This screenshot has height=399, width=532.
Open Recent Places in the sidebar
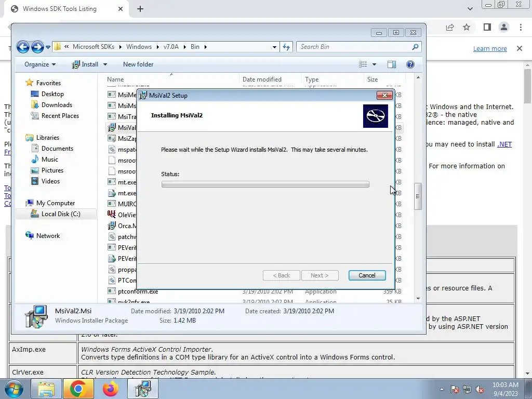click(60, 116)
